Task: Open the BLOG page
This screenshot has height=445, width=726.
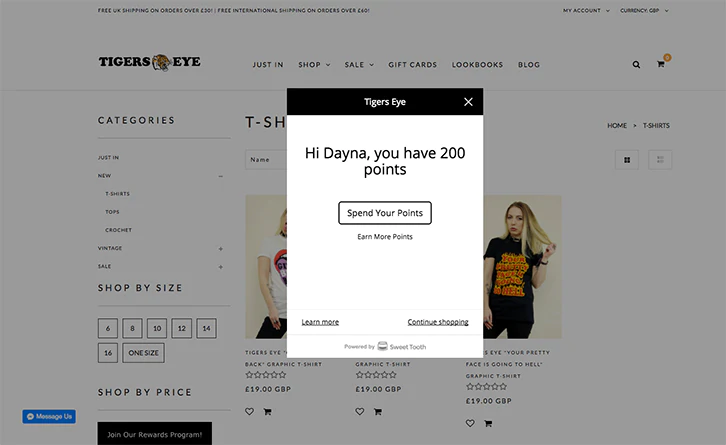Action: [x=529, y=65]
